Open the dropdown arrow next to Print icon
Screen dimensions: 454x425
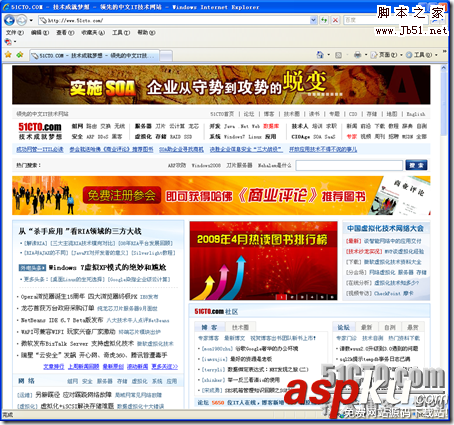(x=366, y=55)
